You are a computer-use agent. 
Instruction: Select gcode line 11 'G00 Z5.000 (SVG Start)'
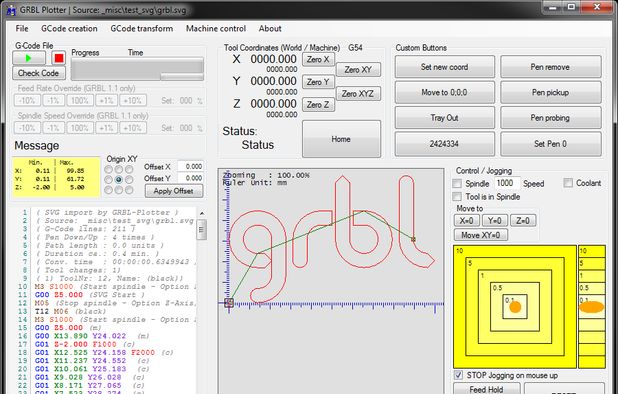tap(90, 295)
